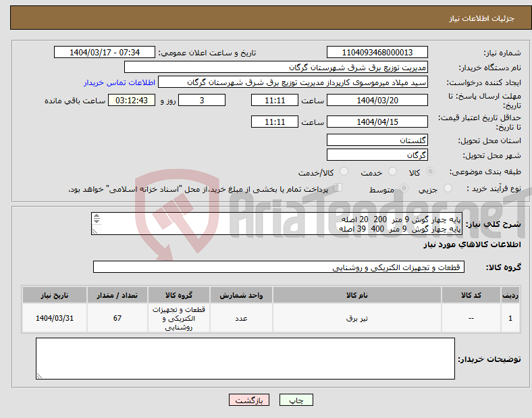
Task: Click the price validity time field 11:11
Action: 275,122
